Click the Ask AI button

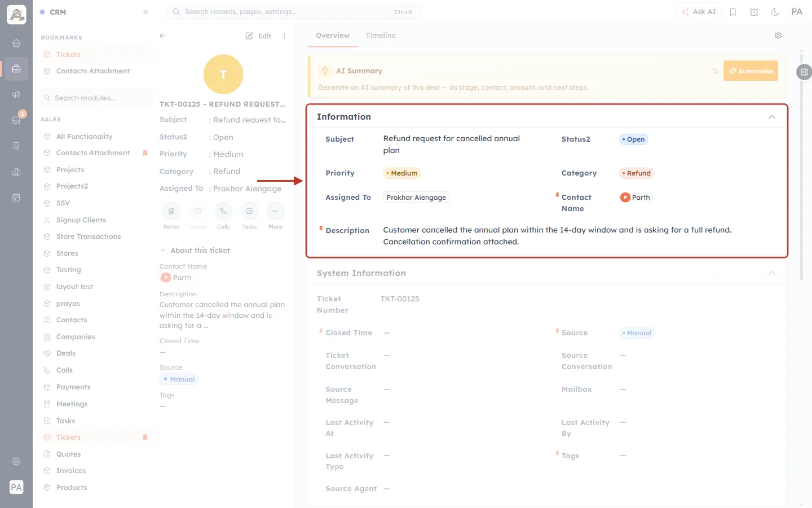point(698,12)
